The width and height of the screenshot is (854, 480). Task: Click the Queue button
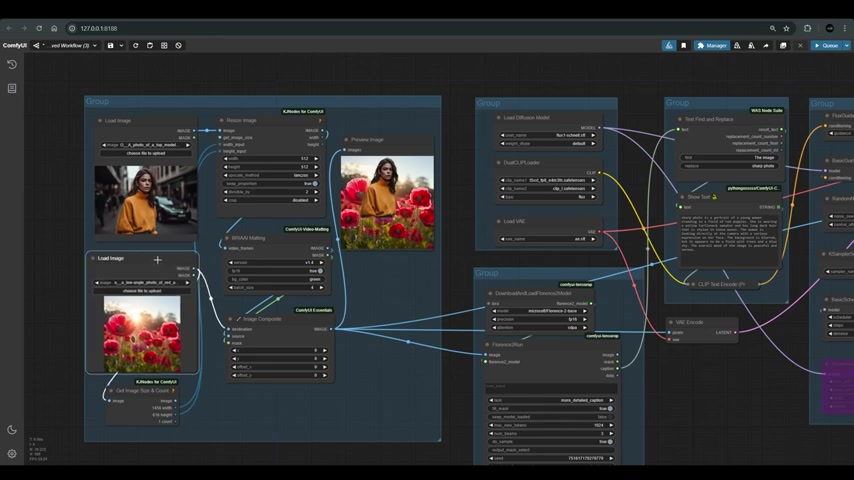tap(826, 46)
